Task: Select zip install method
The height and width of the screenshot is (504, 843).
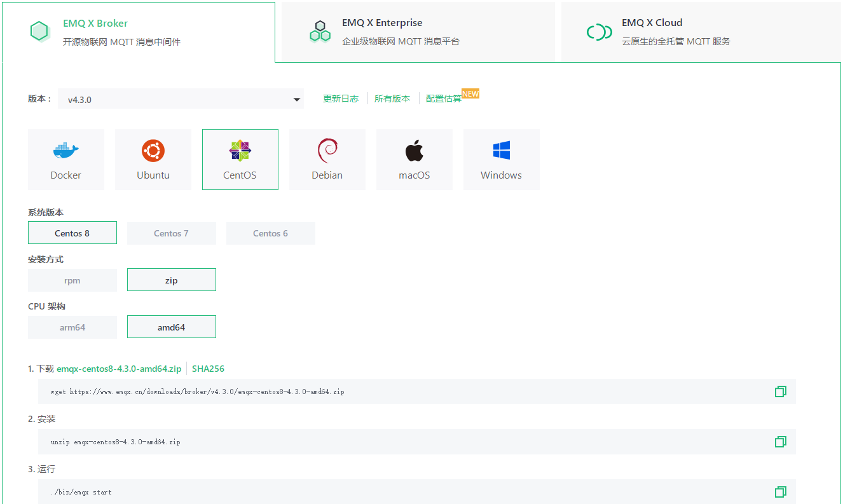Action: [172, 280]
